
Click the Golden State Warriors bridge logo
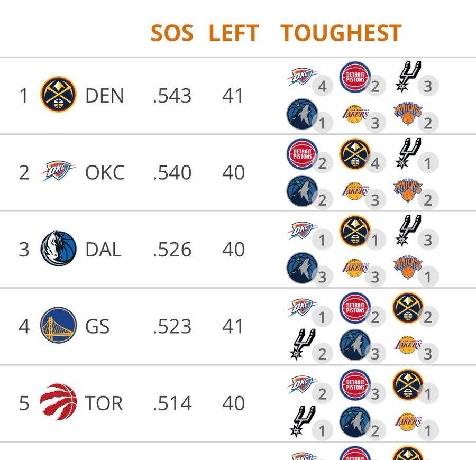click(59, 326)
